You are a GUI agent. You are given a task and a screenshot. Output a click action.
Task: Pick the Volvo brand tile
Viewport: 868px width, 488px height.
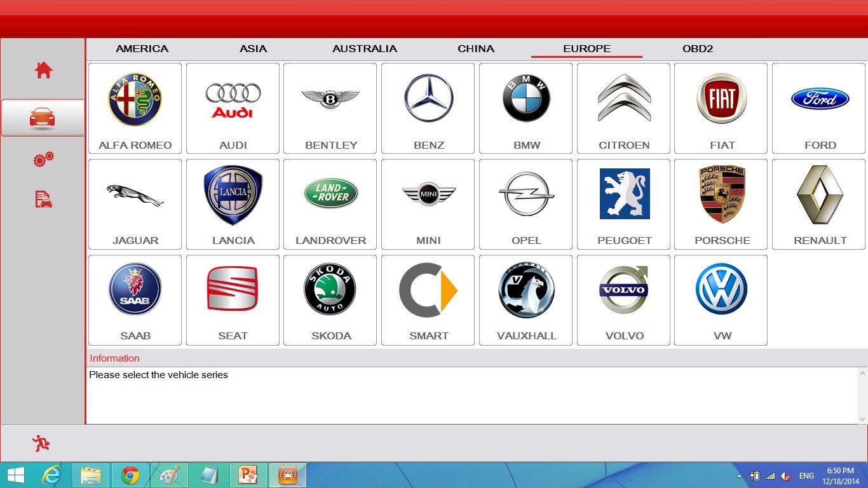(624, 300)
